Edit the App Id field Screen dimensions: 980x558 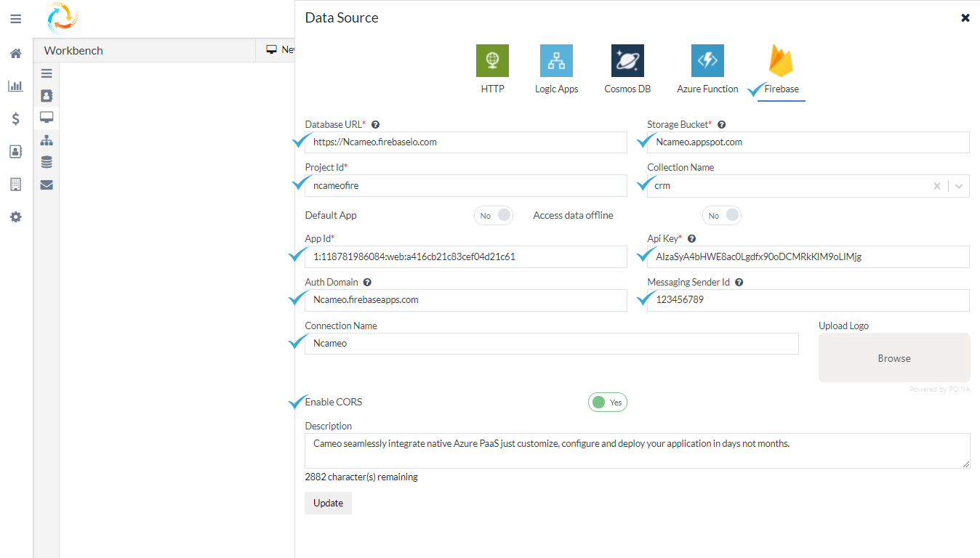click(x=466, y=256)
